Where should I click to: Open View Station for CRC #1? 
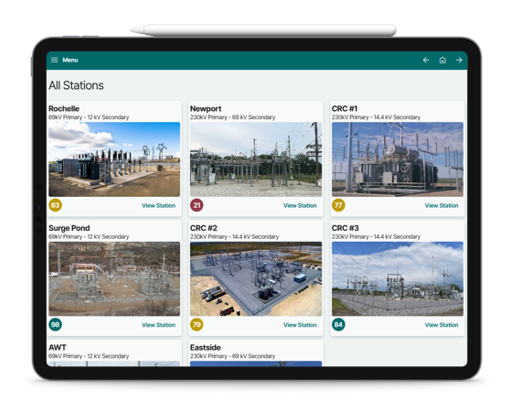click(441, 205)
